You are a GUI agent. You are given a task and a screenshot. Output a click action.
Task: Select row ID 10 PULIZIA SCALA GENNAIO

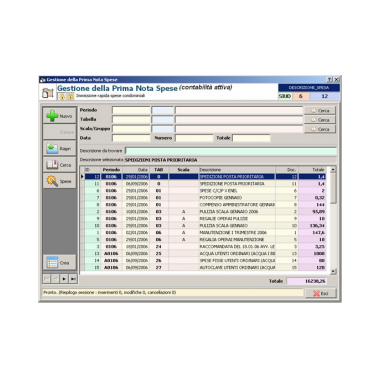205,226
